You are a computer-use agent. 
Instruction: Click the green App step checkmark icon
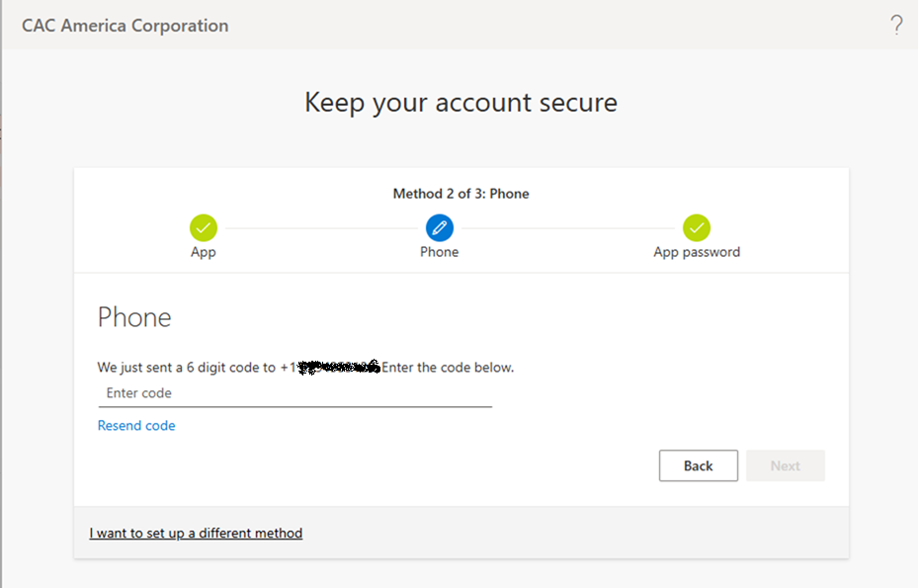[x=204, y=227]
